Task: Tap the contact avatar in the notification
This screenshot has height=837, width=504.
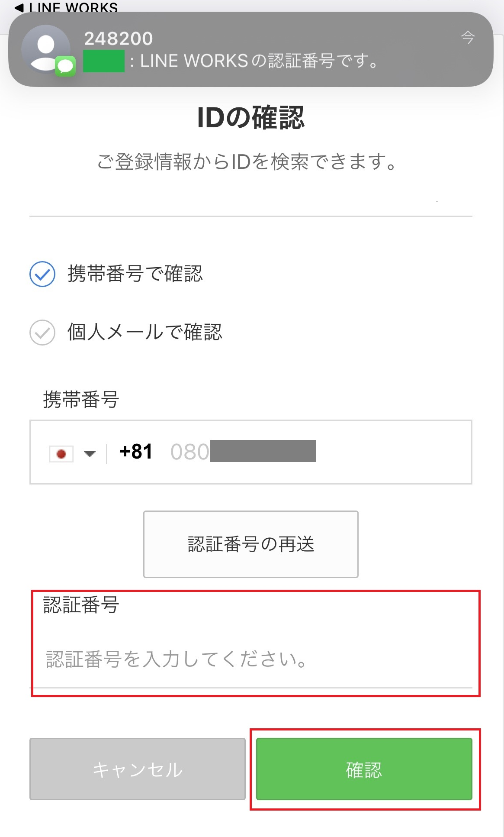Action: (45, 48)
